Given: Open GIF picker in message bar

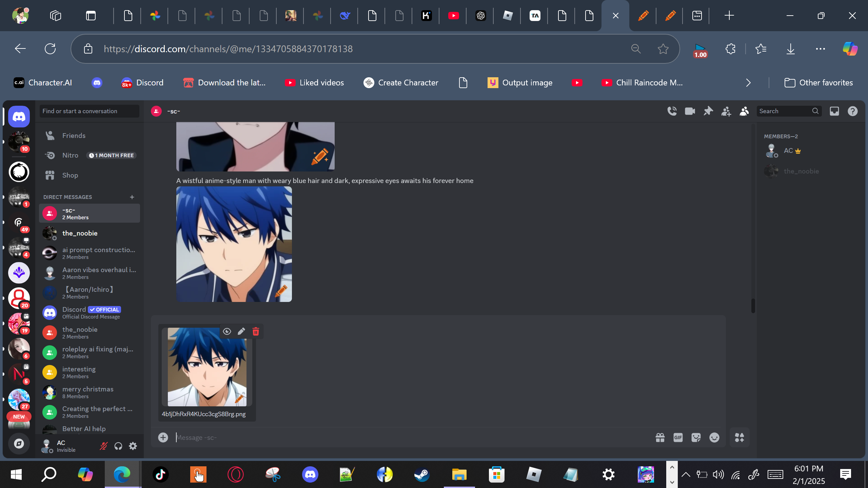Looking at the screenshot, I should coord(678,438).
